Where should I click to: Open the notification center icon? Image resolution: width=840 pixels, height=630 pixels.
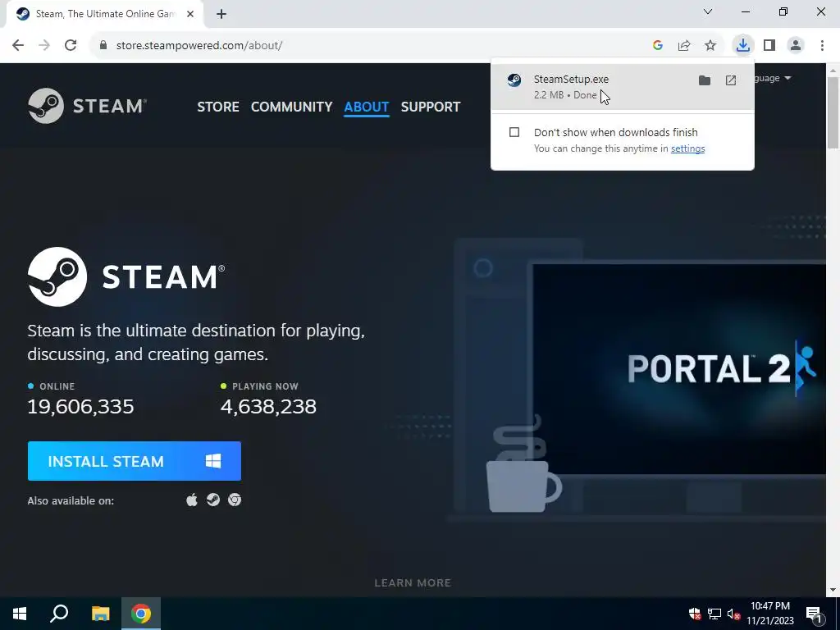tap(815, 614)
